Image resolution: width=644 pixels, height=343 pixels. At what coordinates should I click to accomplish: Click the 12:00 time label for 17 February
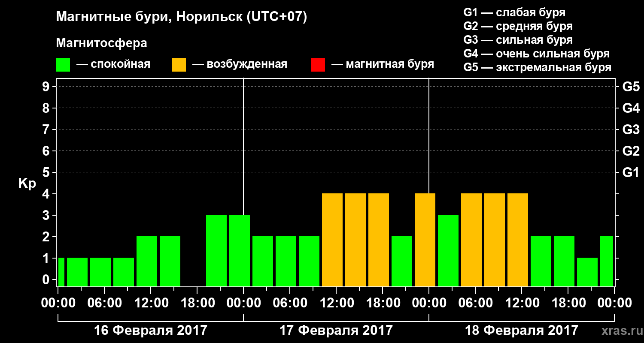(336, 303)
